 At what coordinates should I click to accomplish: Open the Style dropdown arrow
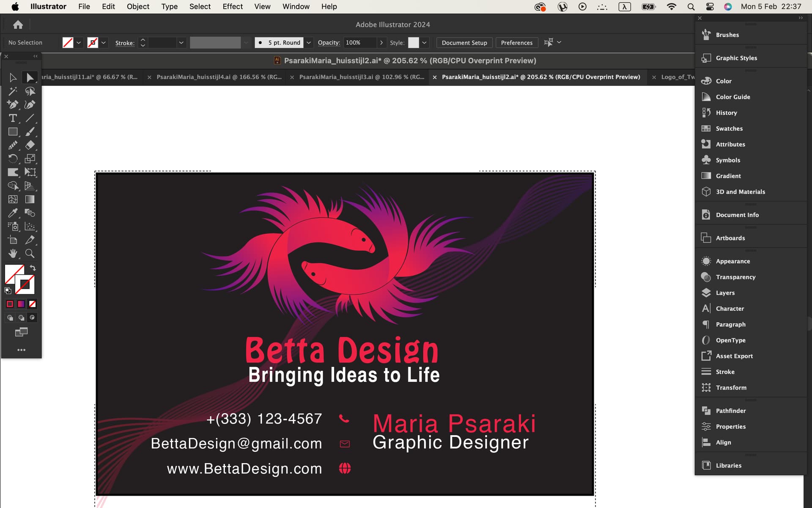pos(424,43)
